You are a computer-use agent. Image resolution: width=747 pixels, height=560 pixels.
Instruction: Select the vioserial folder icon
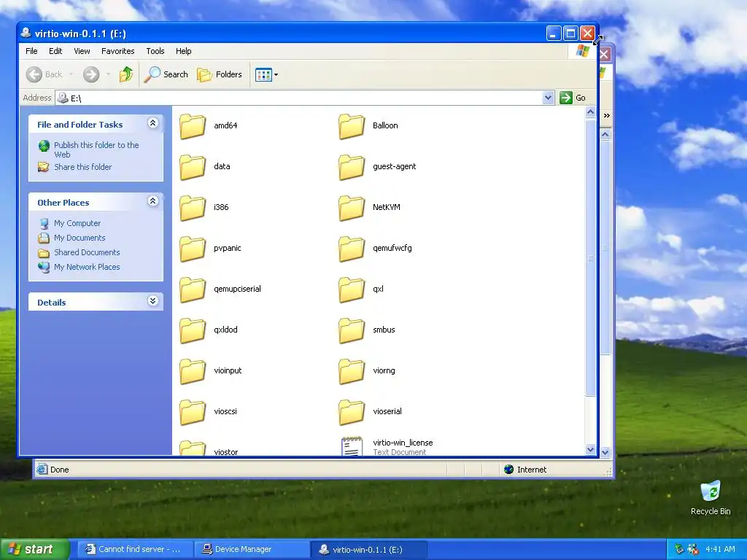tap(352, 413)
